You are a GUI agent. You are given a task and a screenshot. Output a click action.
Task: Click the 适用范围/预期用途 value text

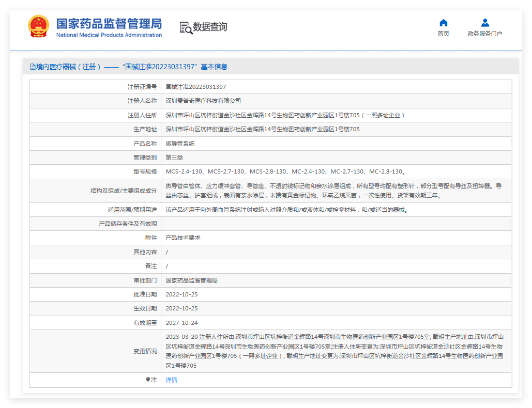287,210
